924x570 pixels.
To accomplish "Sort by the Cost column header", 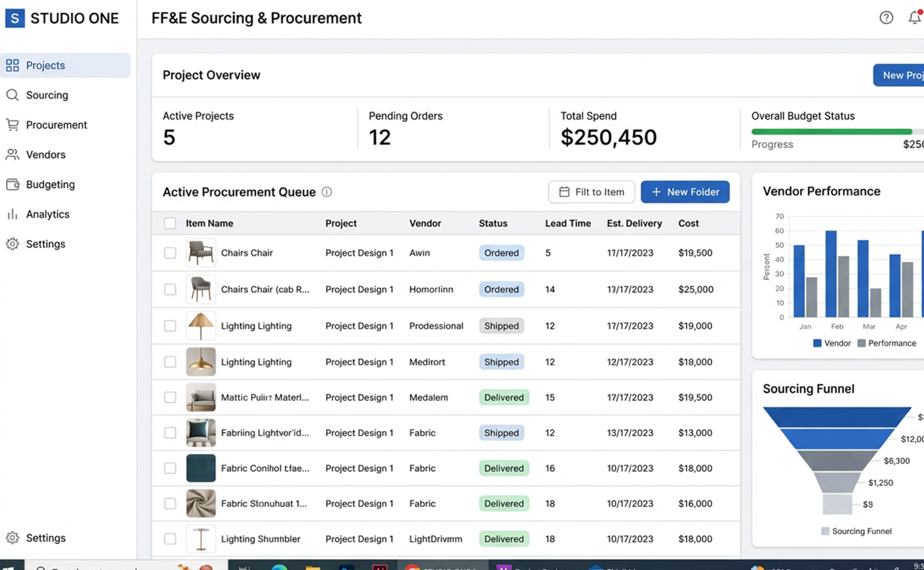I will 689,223.
